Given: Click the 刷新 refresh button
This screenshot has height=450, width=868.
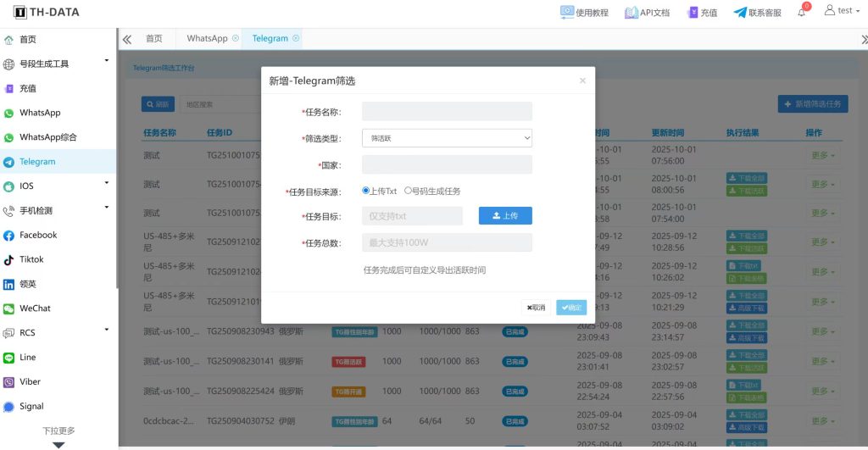Looking at the screenshot, I should coord(158,104).
